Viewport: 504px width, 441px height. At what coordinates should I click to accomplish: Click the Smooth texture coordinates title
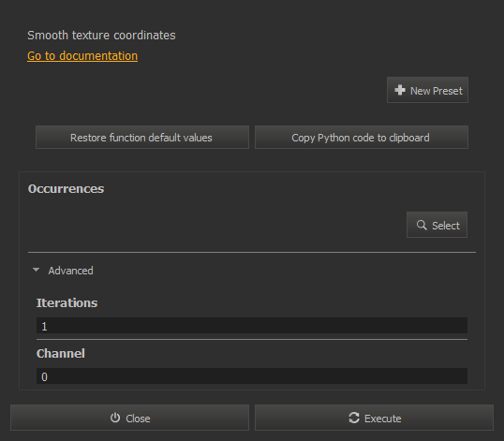tap(101, 36)
